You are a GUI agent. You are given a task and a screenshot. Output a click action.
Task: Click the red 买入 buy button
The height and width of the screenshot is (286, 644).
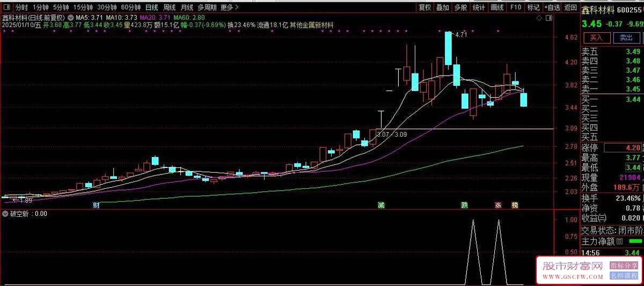[x=596, y=38]
